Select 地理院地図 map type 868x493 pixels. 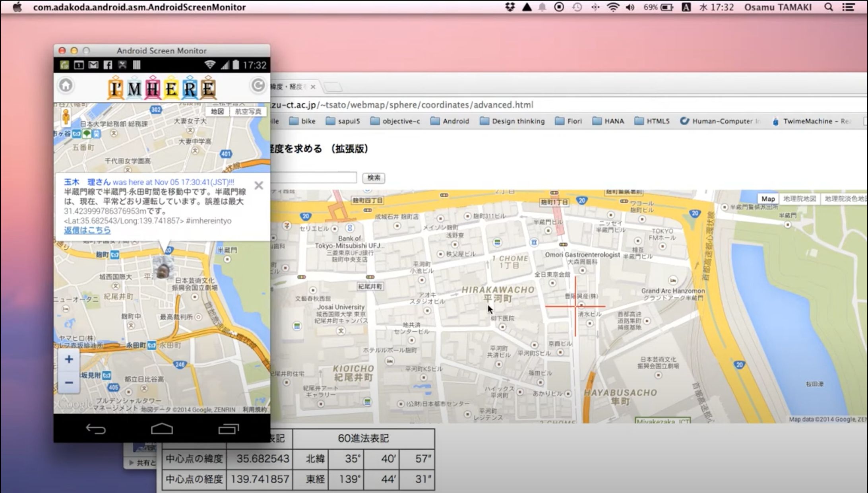[799, 199]
